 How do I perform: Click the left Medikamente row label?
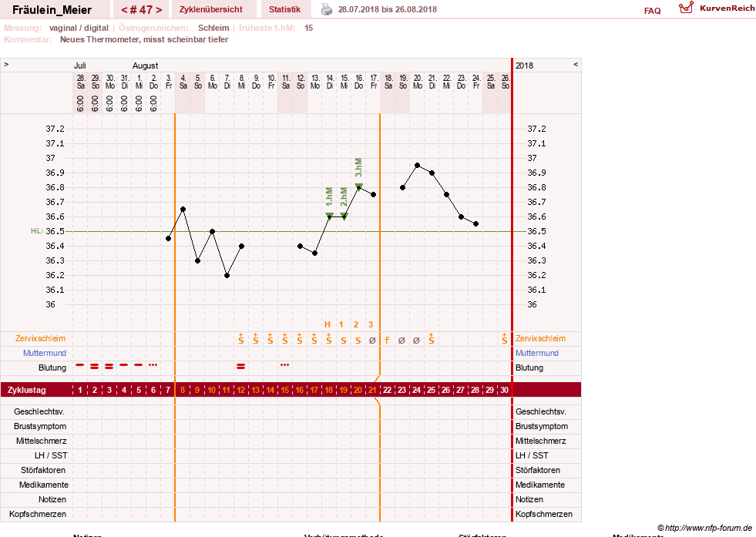(44, 485)
